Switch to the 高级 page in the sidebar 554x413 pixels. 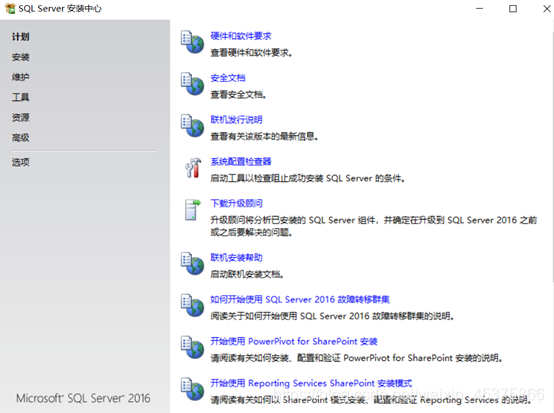[20, 137]
